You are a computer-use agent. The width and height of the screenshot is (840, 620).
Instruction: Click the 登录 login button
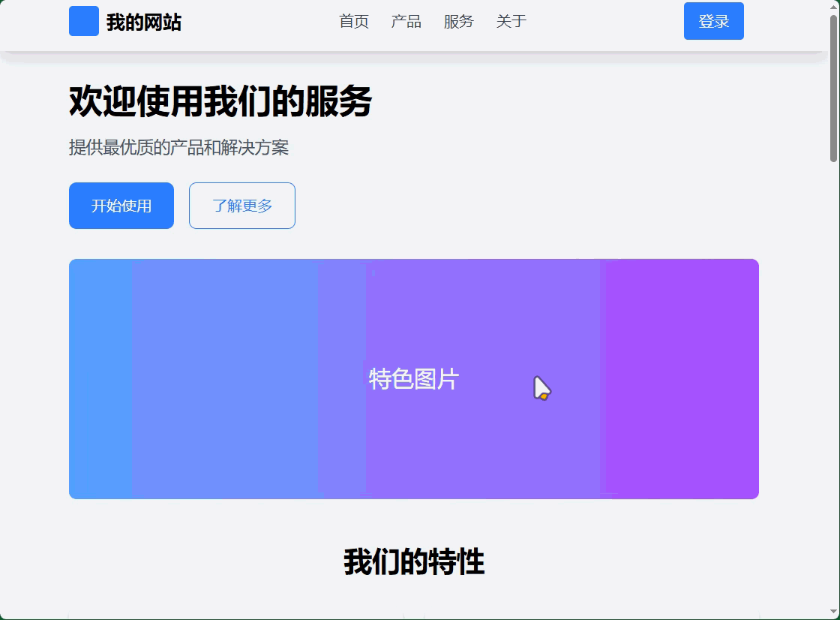click(713, 21)
